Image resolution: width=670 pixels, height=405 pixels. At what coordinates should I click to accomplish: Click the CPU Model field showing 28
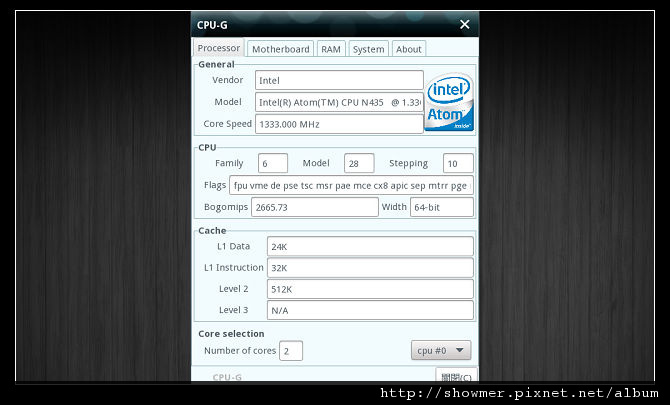coord(359,163)
